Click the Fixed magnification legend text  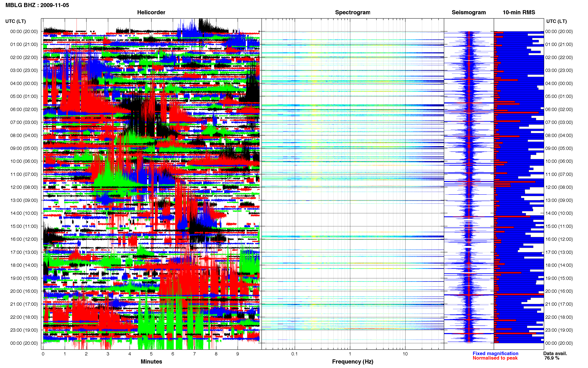point(495,353)
